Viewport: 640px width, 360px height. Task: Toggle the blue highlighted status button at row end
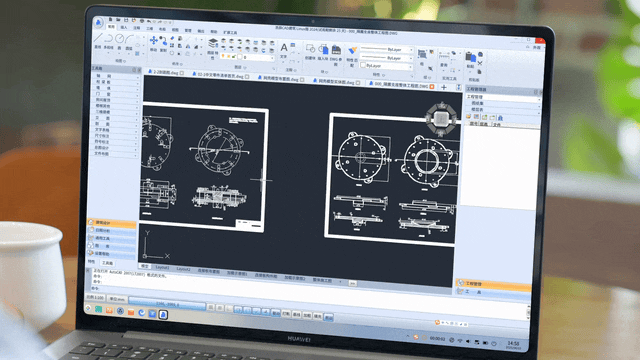(329, 318)
